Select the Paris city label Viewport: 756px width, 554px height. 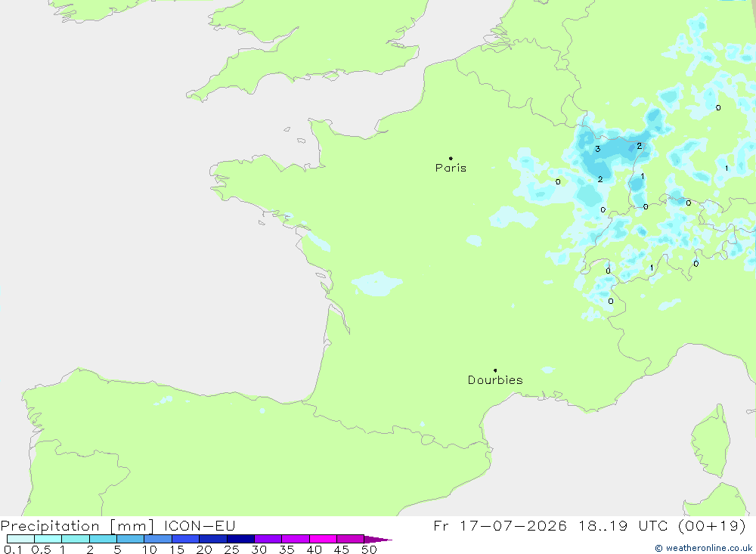pyautogui.click(x=451, y=168)
